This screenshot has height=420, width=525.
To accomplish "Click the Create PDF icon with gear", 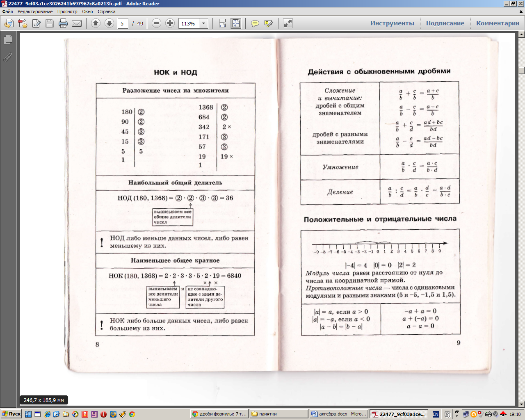I will tap(23, 23).
